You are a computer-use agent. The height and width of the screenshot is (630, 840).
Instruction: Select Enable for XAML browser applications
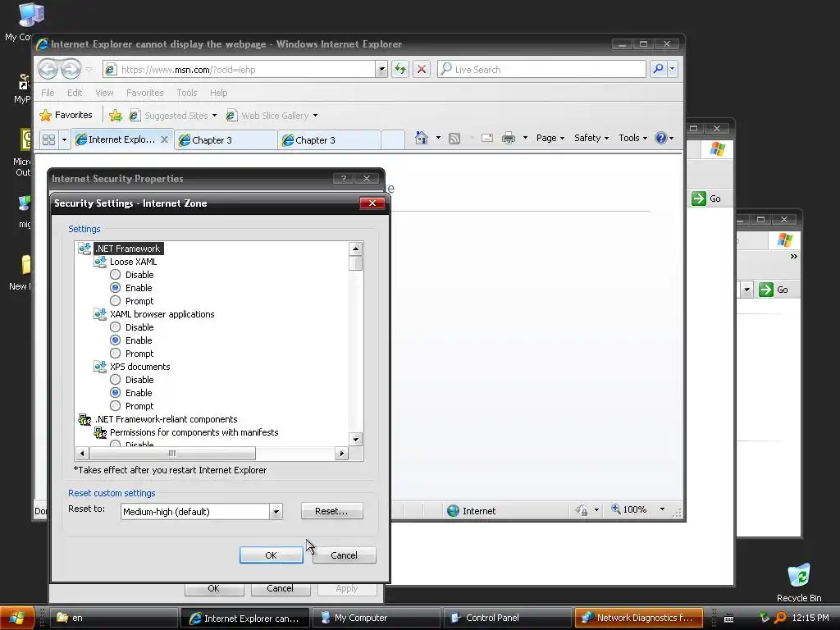click(x=115, y=340)
